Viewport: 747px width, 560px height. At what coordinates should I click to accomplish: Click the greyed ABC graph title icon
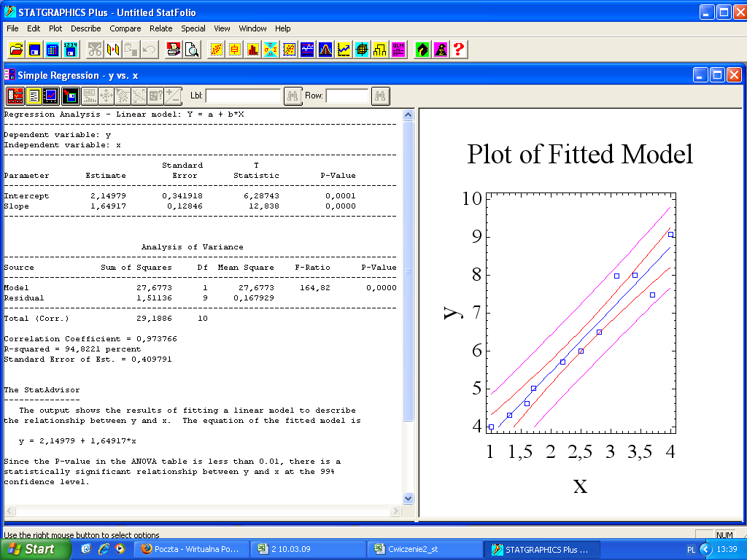click(x=90, y=96)
